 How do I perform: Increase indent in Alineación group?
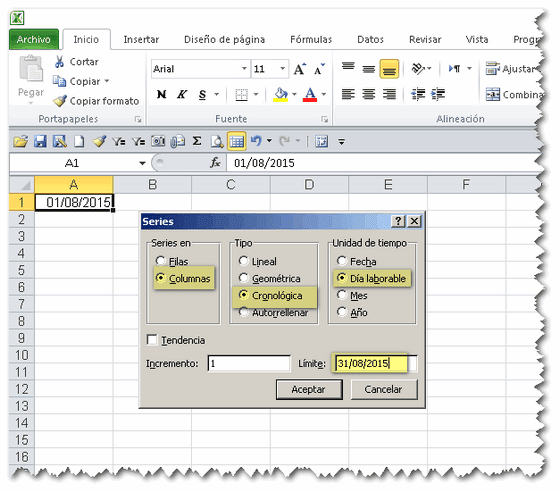(438, 94)
